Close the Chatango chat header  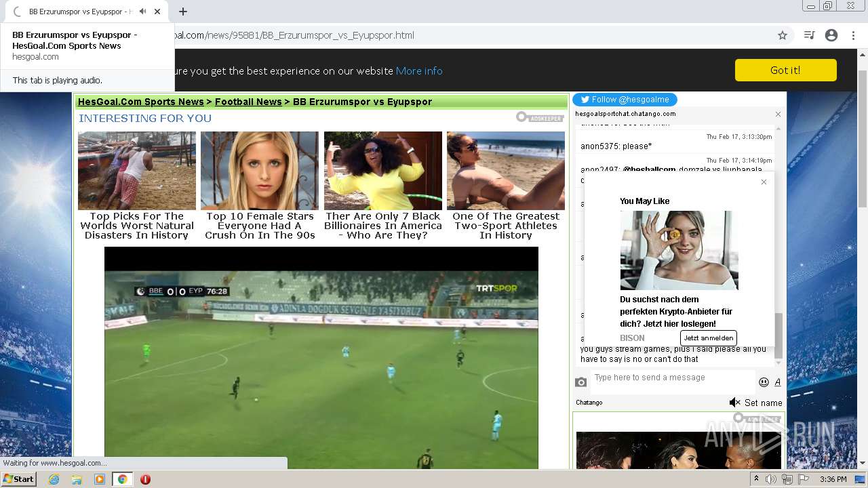coord(778,115)
